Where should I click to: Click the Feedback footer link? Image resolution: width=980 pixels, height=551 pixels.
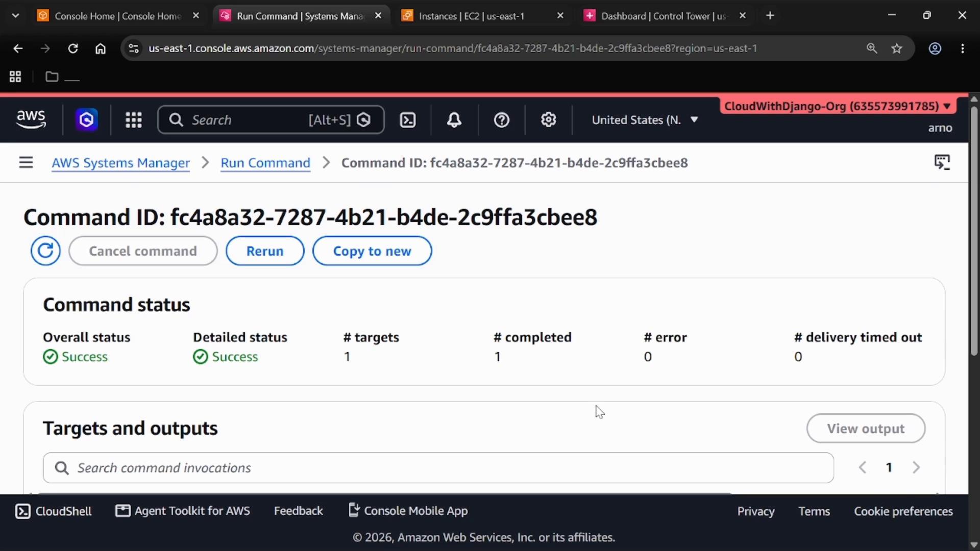click(299, 511)
